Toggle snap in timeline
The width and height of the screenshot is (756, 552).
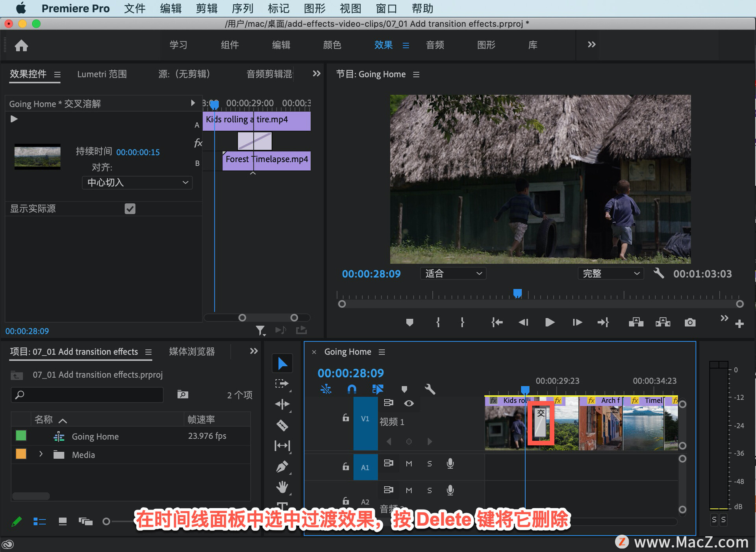[352, 390]
